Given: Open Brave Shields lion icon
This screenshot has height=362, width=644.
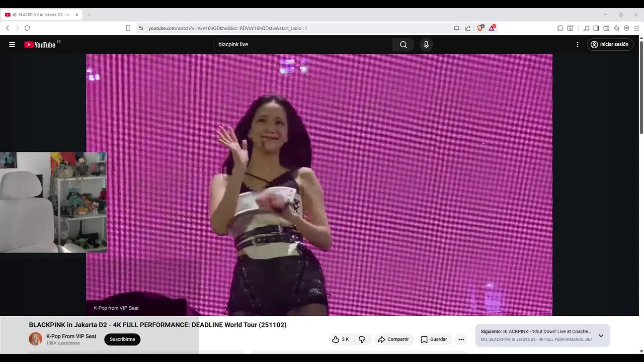Looking at the screenshot, I should click(x=480, y=28).
